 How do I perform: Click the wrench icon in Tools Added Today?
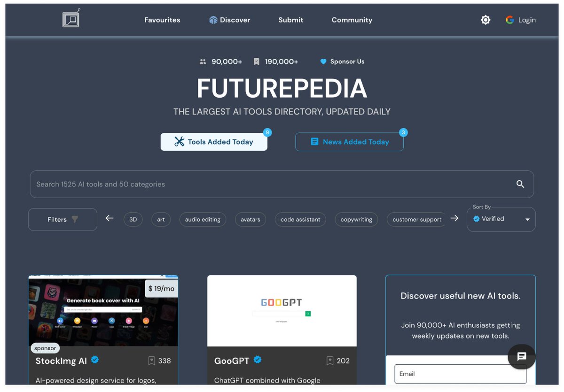pos(180,142)
